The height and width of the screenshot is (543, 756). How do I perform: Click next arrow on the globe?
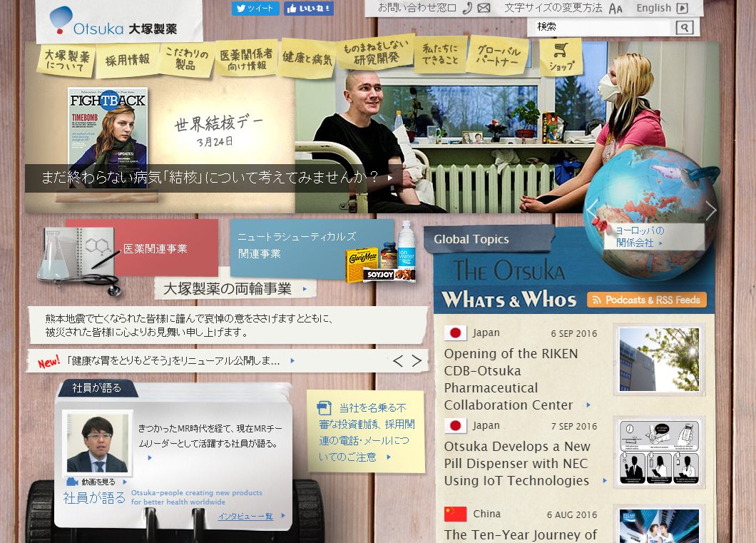coord(711,210)
